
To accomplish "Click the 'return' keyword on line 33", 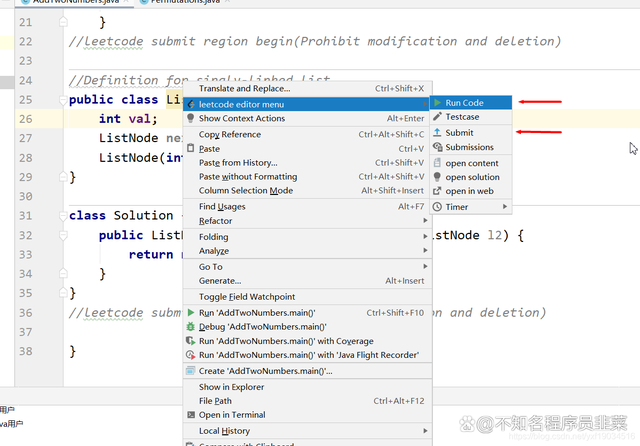I will [x=151, y=254].
